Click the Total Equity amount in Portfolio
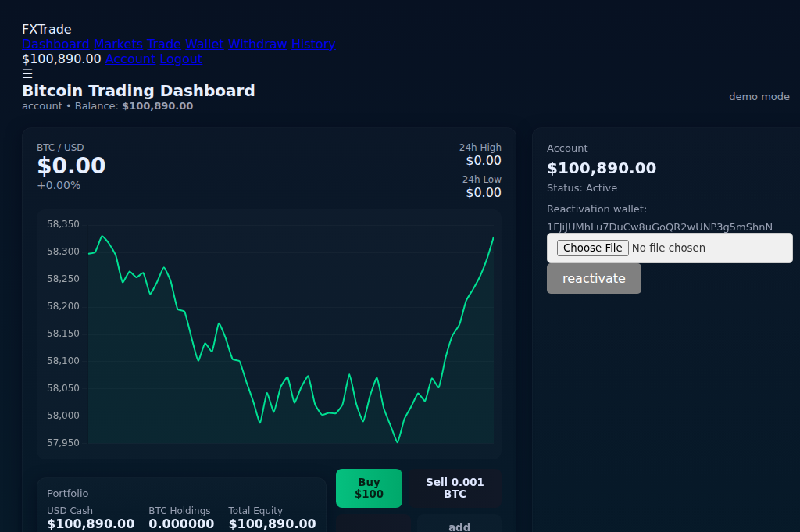The width and height of the screenshot is (800, 532). coord(273,523)
